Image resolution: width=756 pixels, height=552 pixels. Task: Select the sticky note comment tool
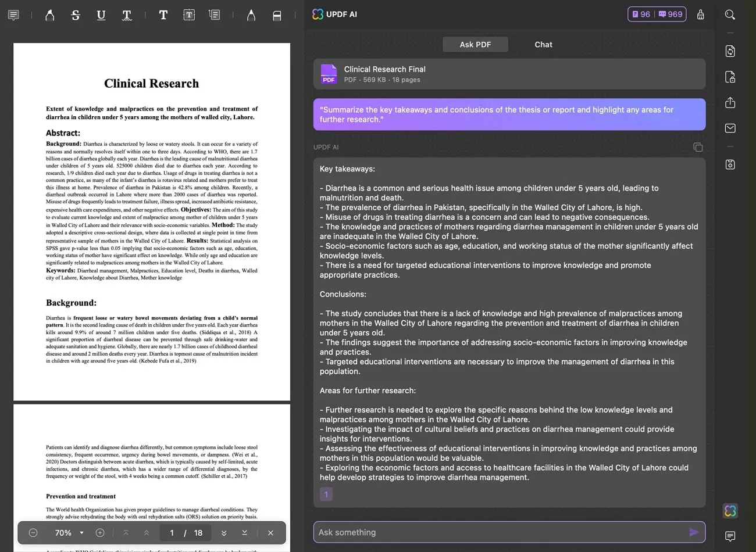(x=13, y=15)
